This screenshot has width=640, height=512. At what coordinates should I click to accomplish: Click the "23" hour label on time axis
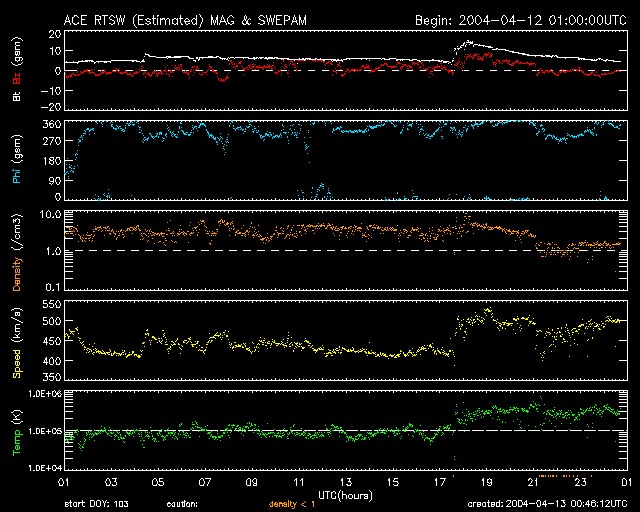[x=580, y=482]
